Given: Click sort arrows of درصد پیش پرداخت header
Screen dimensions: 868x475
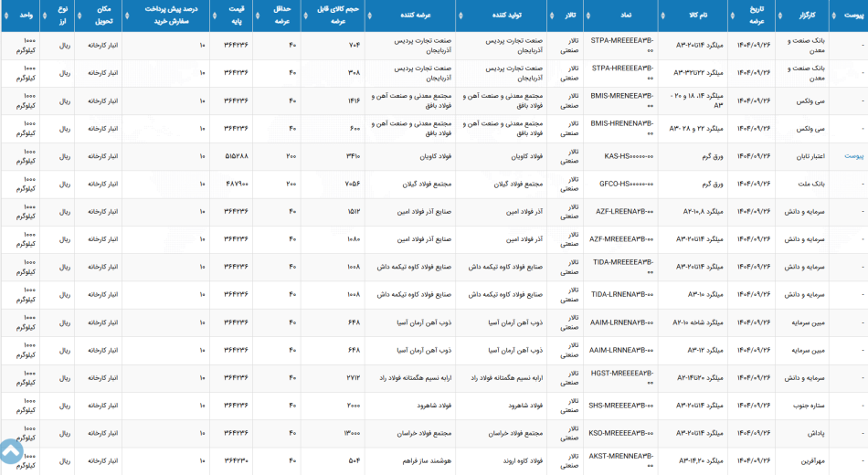Looking at the screenshot, I should (127, 16).
